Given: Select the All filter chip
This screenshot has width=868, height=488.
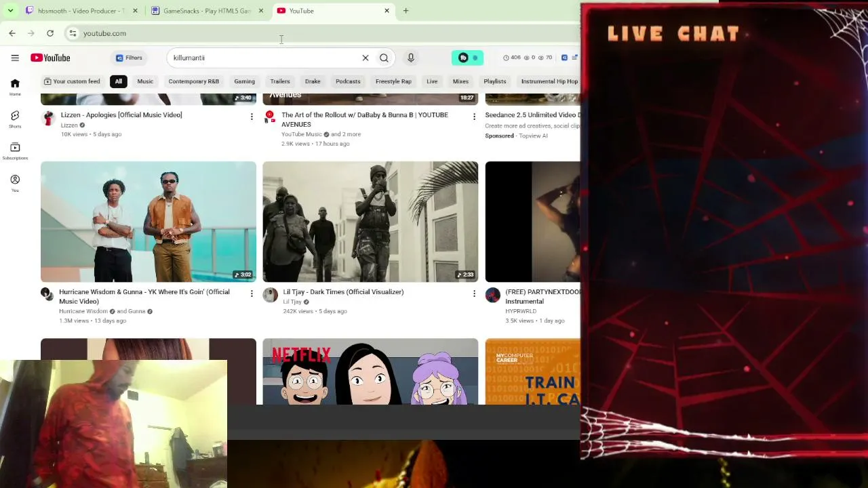Looking at the screenshot, I should point(118,81).
